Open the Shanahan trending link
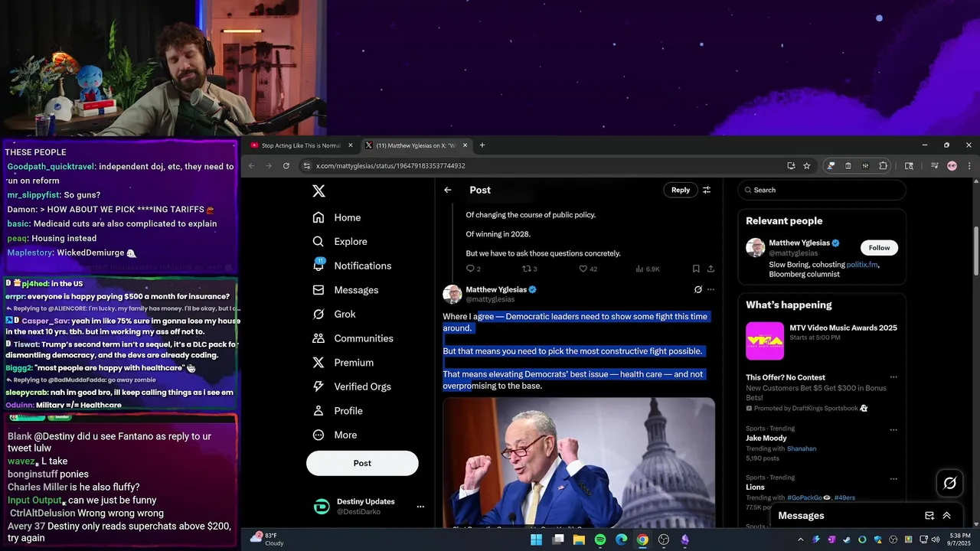The image size is (980, 551). [802, 448]
